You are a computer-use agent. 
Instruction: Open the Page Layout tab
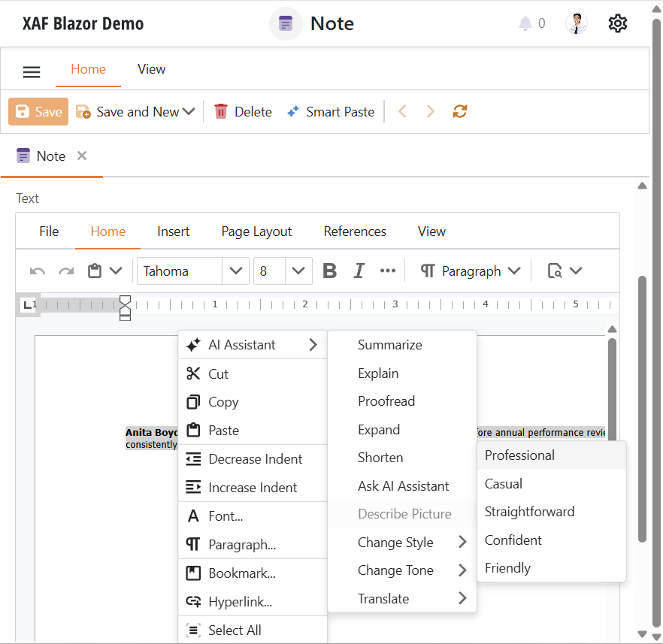click(x=256, y=231)
